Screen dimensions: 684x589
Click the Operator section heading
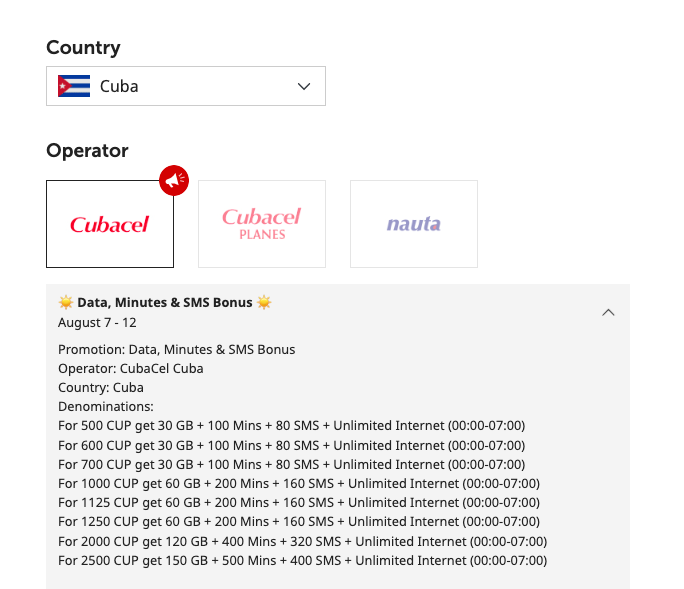(x=87, y=151)
